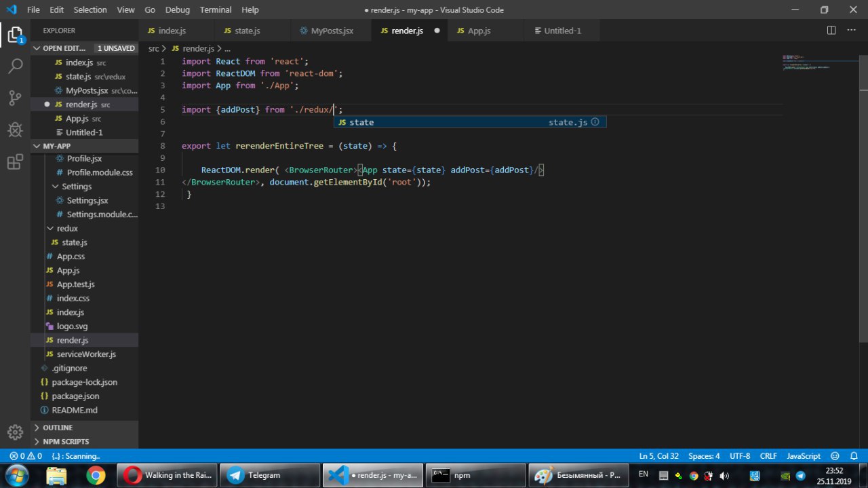Collapse the redux folder
The width and height of the screenshot is (868, 488).
coord(66,229)
